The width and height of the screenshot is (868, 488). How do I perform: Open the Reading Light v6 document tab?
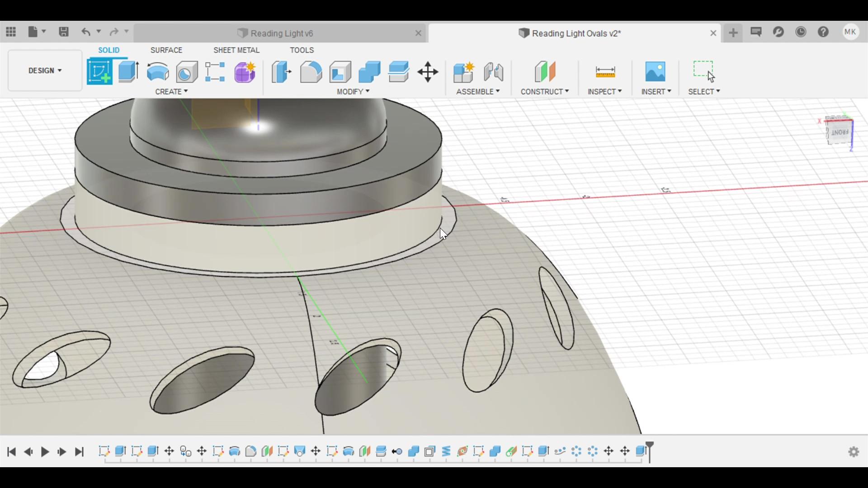pyautogui.click(x=281, y=33)
